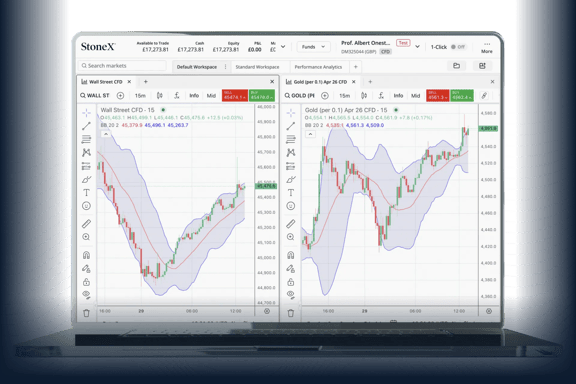Open forecasting tools in Wall Street chart toolbar
This screenshot has height=384, width=576.
pos(86,166)
